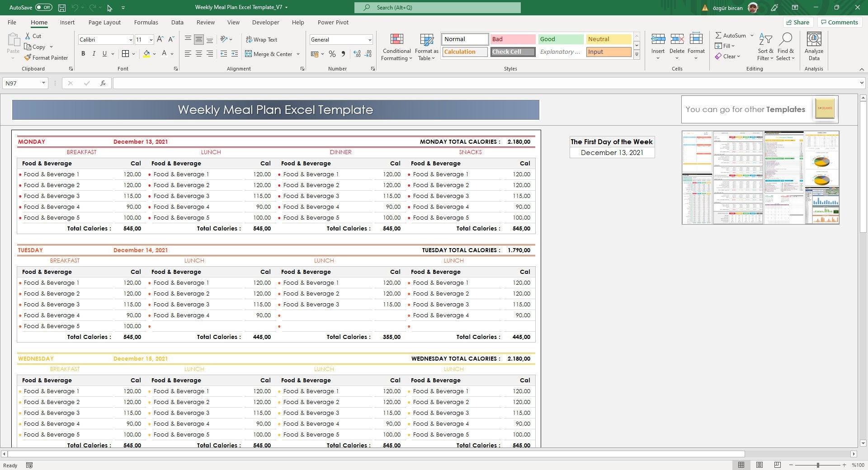Open the font name Calibri dropdown
868x470 pixels.
131,40
